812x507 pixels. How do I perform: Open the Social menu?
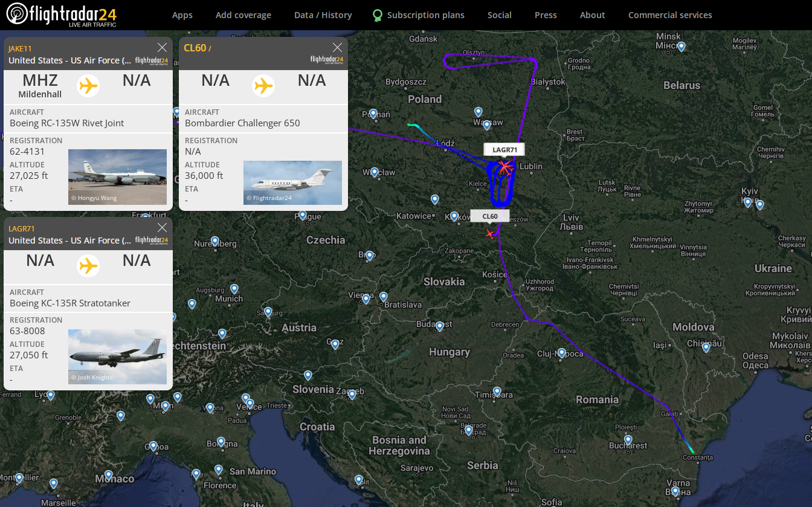[500, 15]
